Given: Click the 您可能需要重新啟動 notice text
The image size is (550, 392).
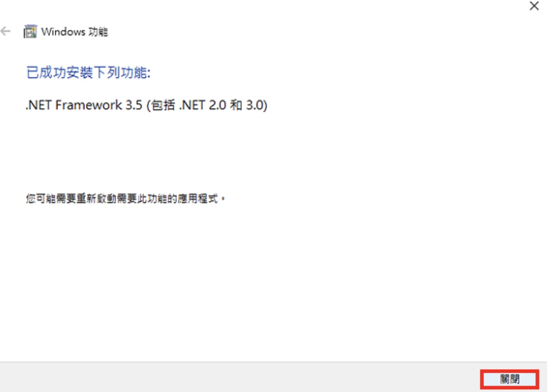Looking at the screenshot, I should pos(126,199).
